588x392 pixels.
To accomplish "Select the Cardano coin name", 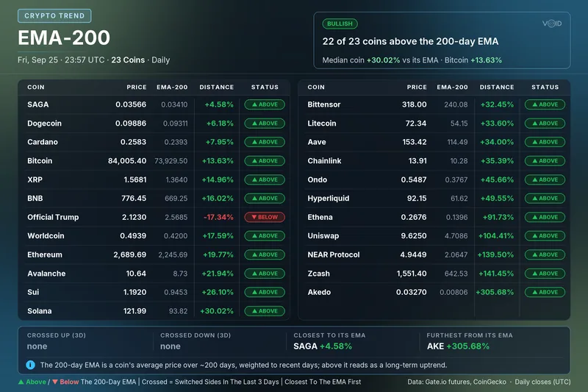I will 43,142.
